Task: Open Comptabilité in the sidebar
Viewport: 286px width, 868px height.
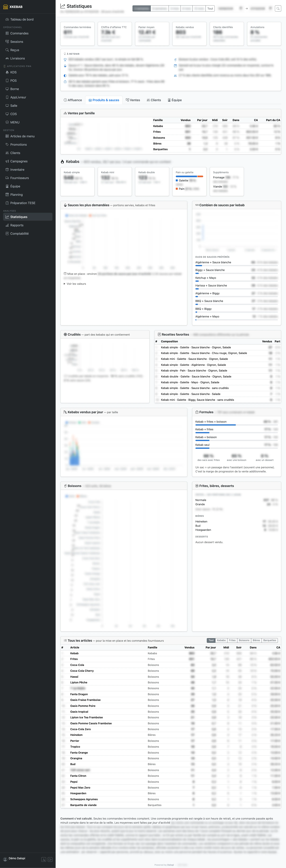Action: click(28, 233)
